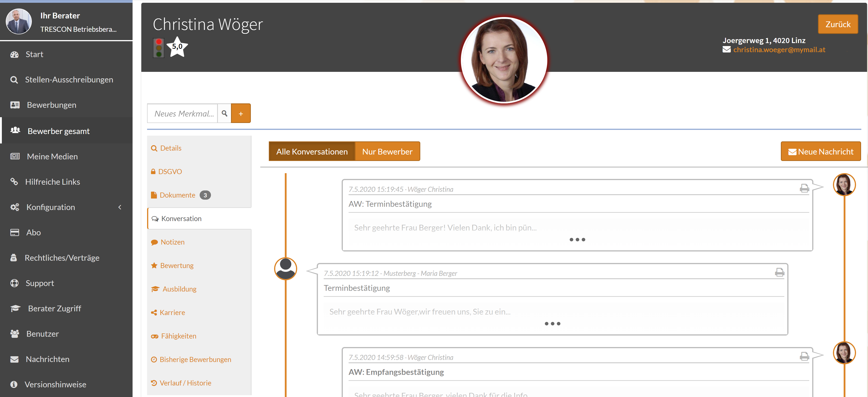
Task: Click the Support lifebuoy icon
Action: tap(15, 283)
